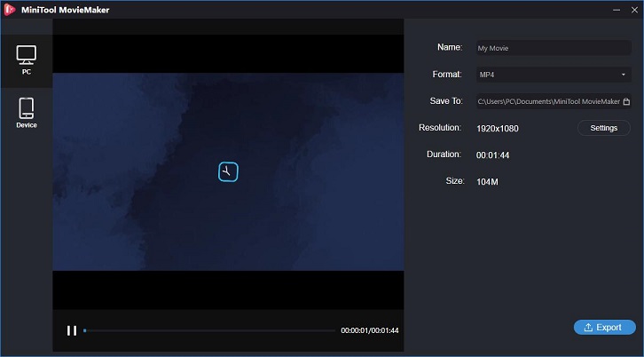Click the video preview area
This screenshot has width=644, height=357.
click(228, 172)
